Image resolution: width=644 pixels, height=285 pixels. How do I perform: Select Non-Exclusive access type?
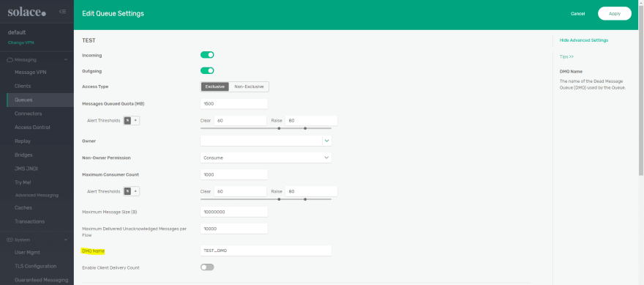249,86
